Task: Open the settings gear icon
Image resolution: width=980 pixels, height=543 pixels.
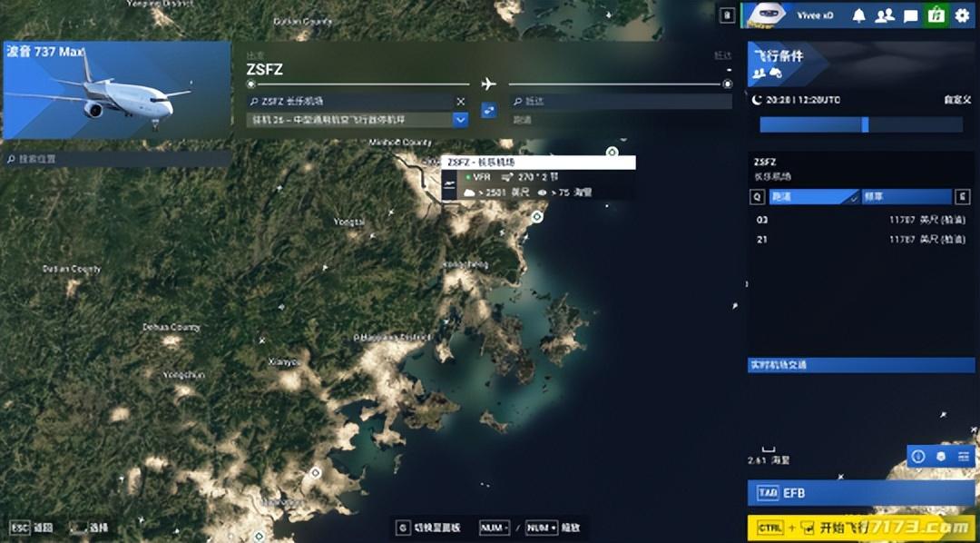Action: [962, 15]
